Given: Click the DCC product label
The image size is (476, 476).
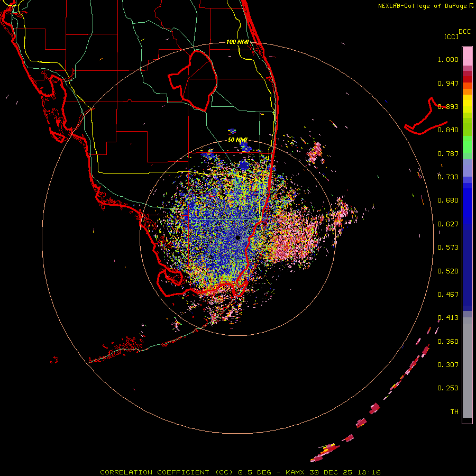Looking at the screenshot, I should (x=465, y=32).
